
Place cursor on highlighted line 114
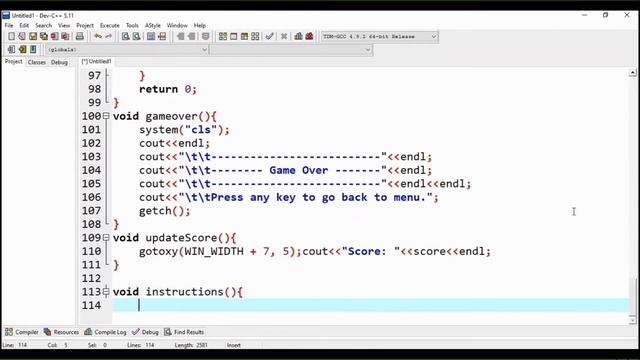(x=370, y=305)
